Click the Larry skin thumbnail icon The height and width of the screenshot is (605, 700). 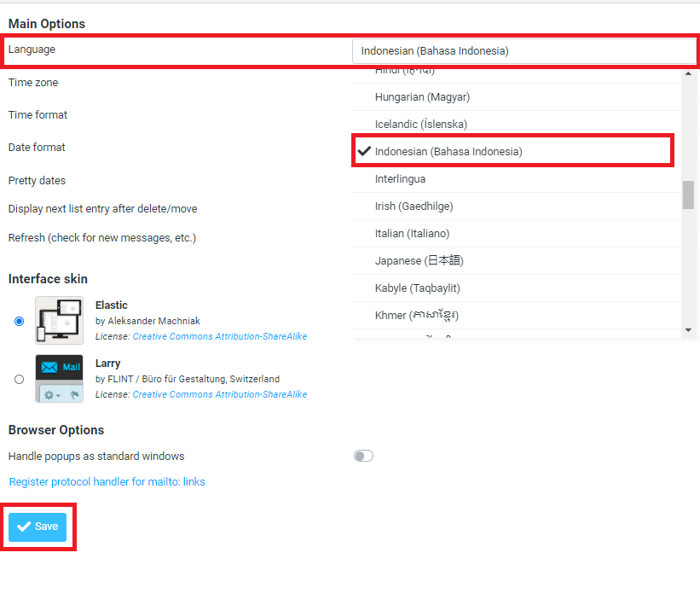coord(59,378)
